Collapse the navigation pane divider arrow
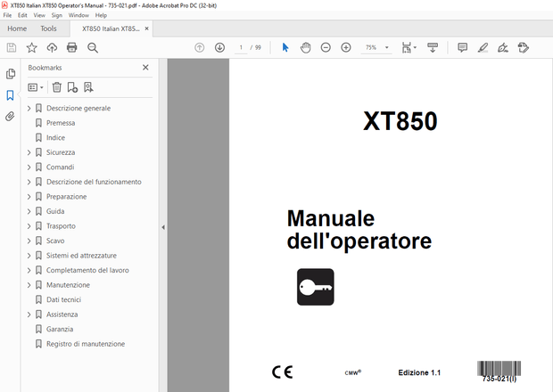The image size is (553, 392). (x=163, y=227)
